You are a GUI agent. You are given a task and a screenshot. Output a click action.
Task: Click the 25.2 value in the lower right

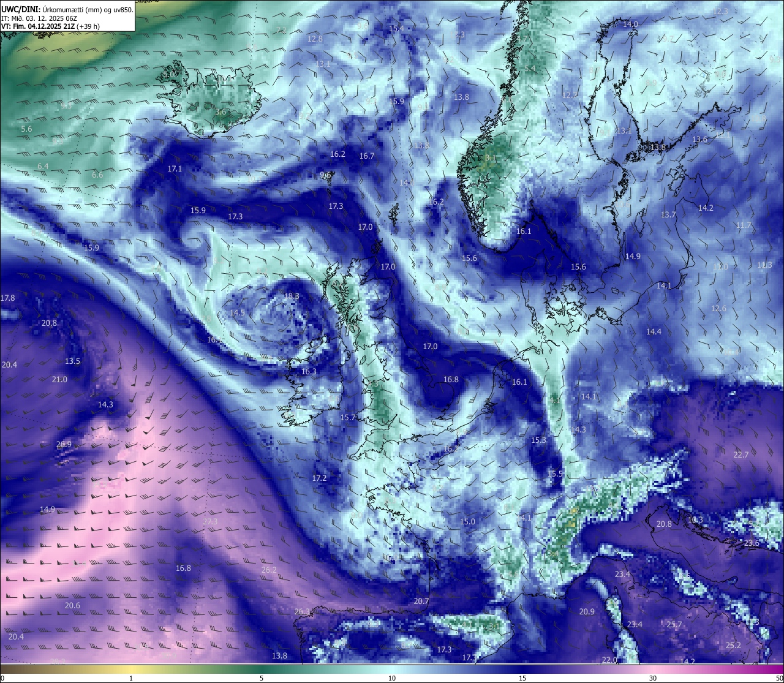[733, 645]
